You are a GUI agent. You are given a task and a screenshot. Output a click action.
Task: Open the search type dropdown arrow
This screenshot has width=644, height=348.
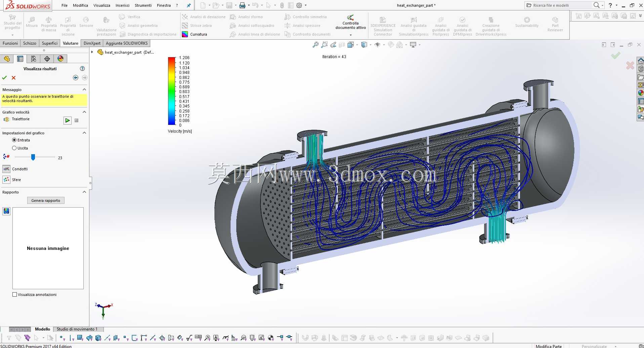click(602, 5)
